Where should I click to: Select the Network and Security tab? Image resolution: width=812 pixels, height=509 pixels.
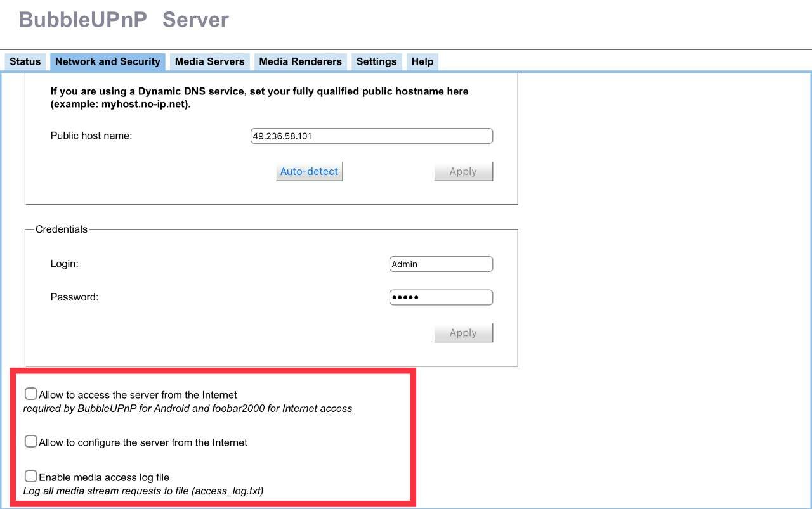pyautogui.click(x=108, y=61)
